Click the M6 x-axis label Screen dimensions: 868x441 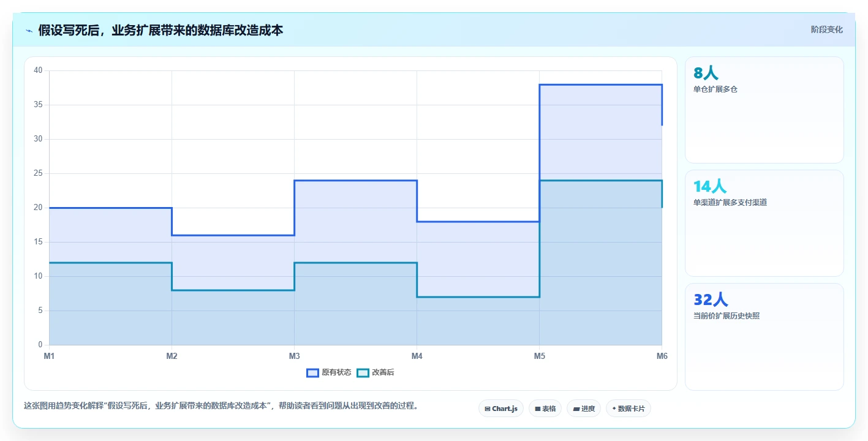[662, 356]
